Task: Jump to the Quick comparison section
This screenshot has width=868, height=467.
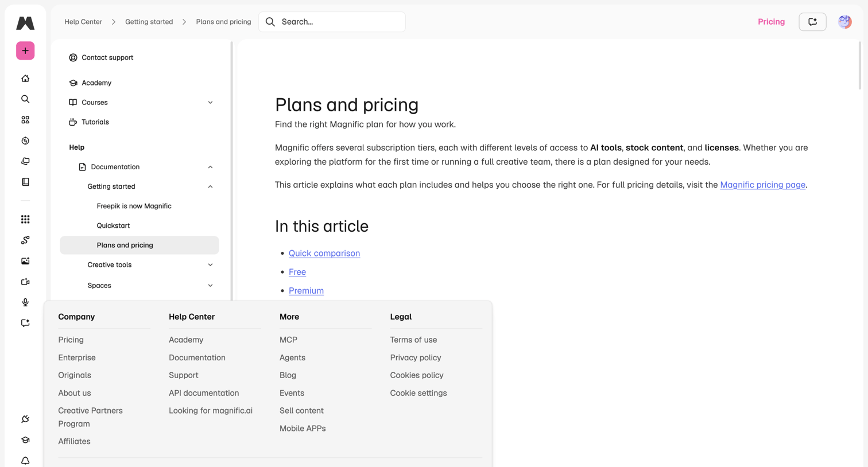Action: pos(324,253)
